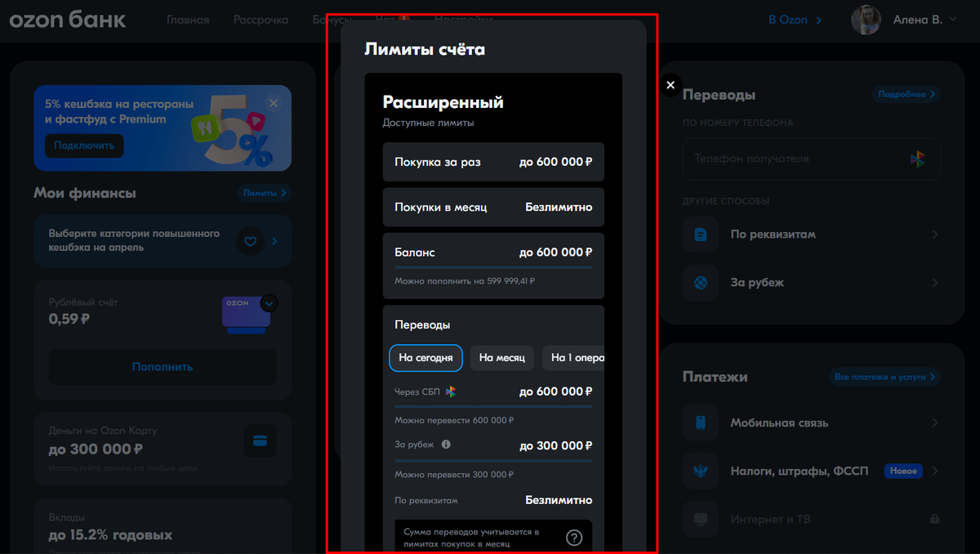This screenshot has width=980, height=554.
Task: Click the Ozon Банк logo
Action: pos(68,20)
